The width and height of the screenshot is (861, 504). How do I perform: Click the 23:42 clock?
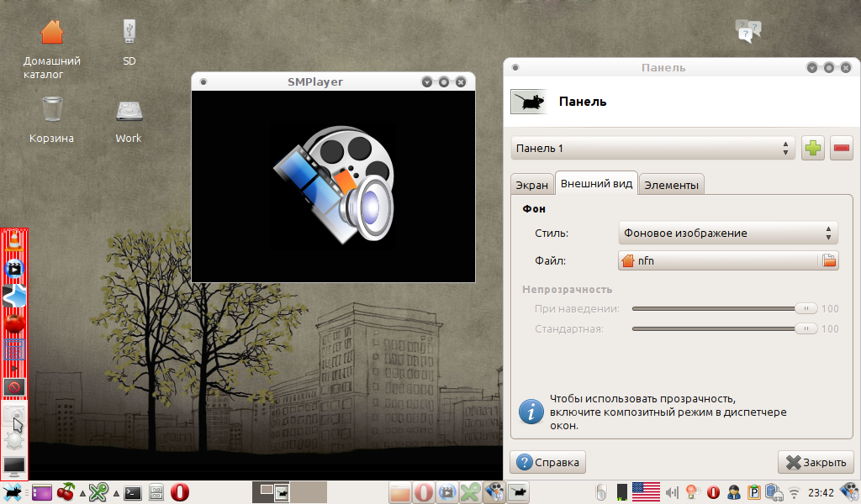821,493
